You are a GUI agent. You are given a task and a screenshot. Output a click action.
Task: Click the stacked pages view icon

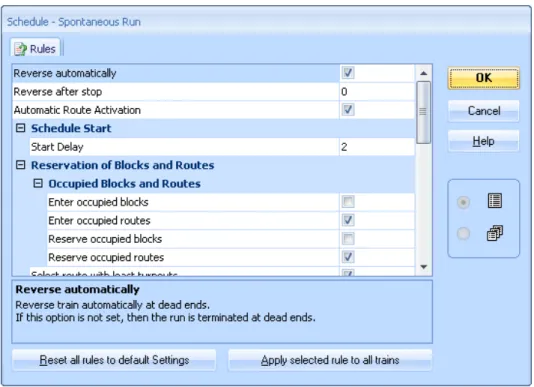(494, 233)
